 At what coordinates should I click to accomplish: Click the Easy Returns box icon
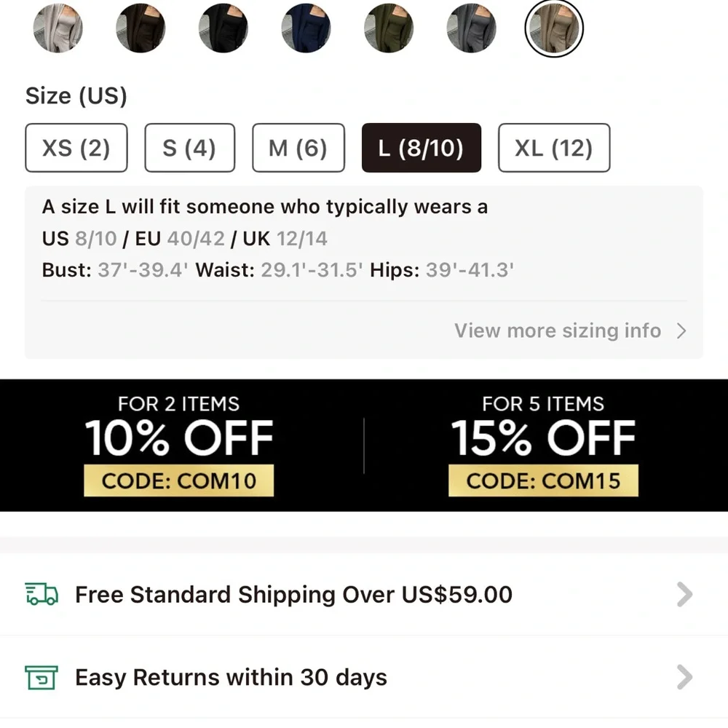[x=41, y=677]
